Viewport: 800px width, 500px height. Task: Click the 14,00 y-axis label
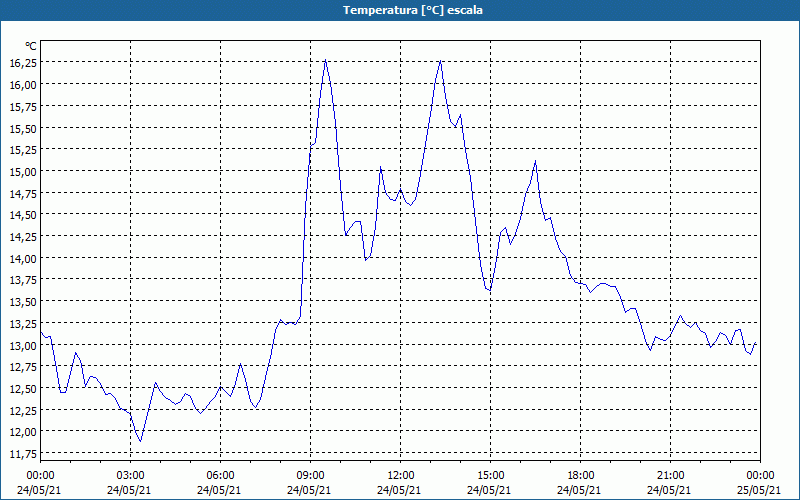click(23, 259)
